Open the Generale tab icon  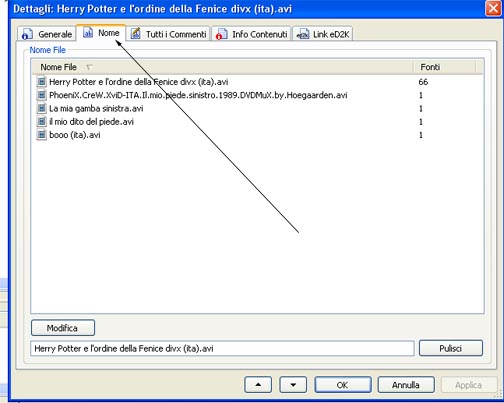27,34
